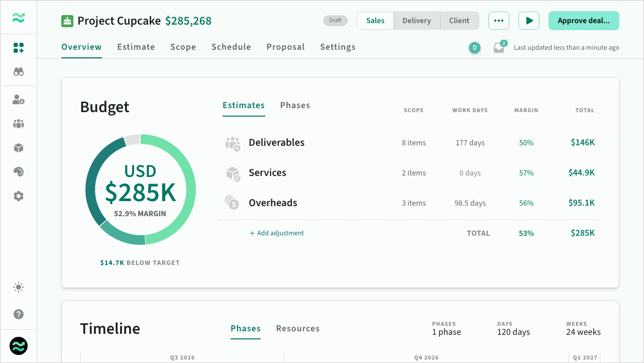The image size is (644, 363).
Task: Open the three-dots more options button
Action: (499, 21)
